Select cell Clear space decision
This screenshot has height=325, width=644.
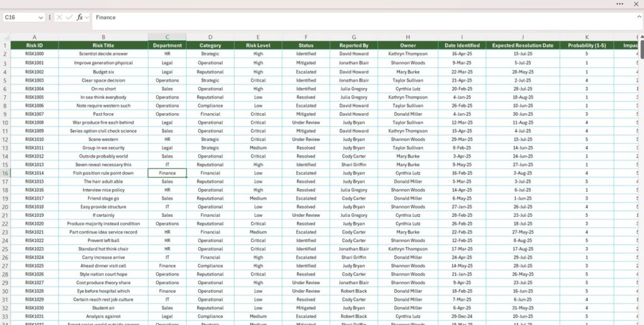pyautogui.click(x=104, y=80)
